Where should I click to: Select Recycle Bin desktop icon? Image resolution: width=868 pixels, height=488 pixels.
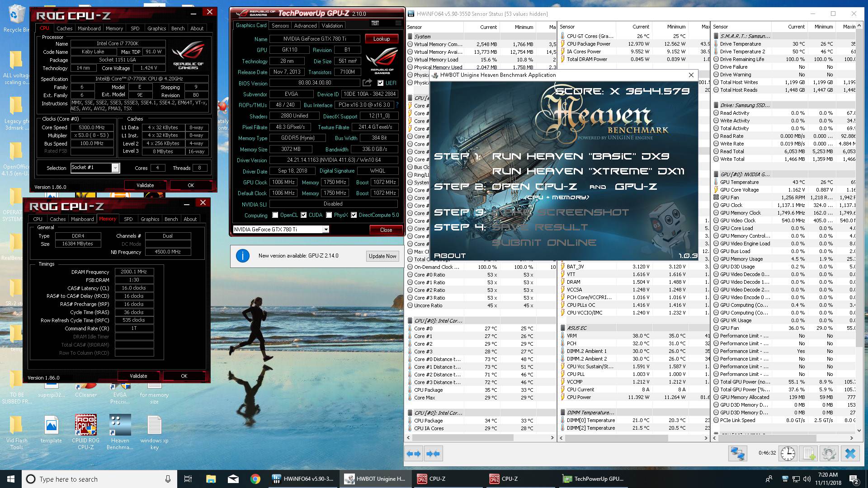point(16,19)
